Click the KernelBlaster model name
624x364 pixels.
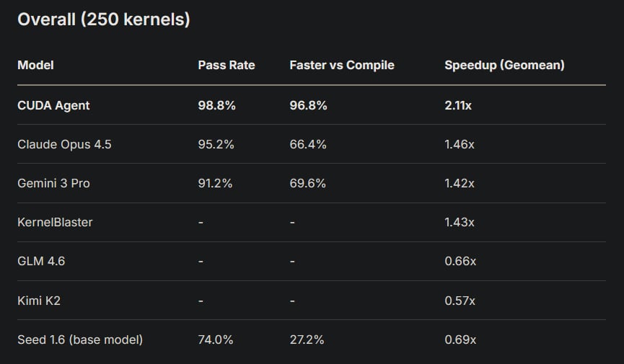(x=55, y=222)
